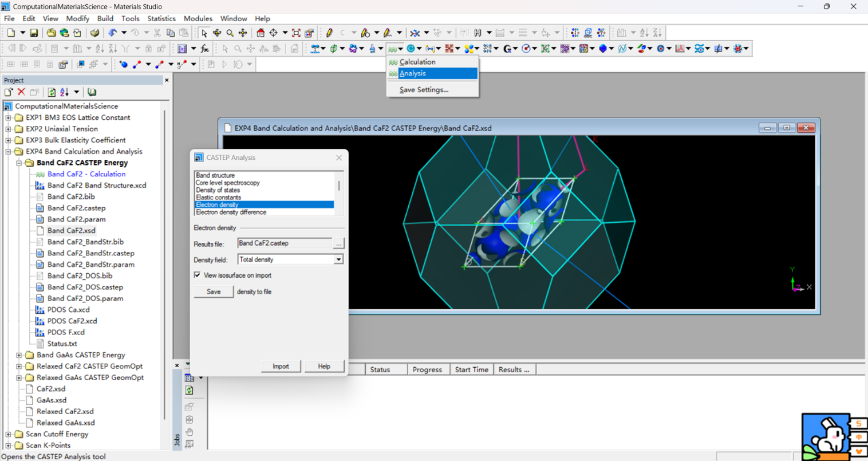The height and width of the screenshot is (461, 868).
Task: Click the Undo arrow toolbar icon
Action: (112, 33)
